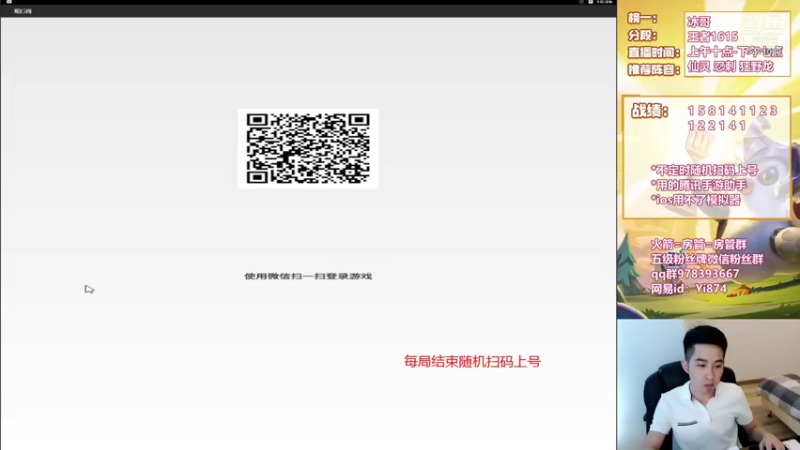The width and height of the screenshot is (800, 450).
Task: Click the lineup text 仙灵 忍刺 狂野龙
Action: (730, 66)
